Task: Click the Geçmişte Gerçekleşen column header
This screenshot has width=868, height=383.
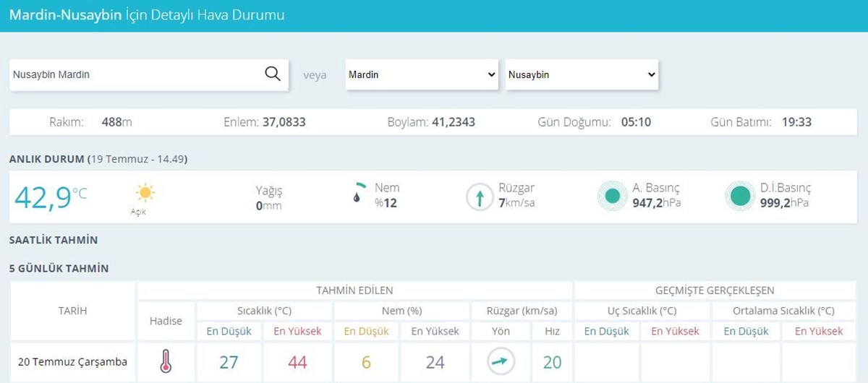Action: point(715,291)
